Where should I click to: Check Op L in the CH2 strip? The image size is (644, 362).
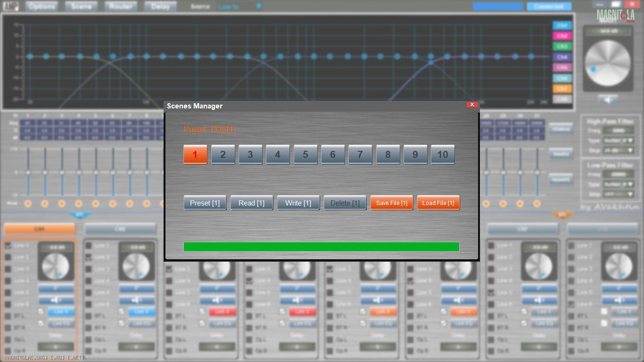(x=88, y=339)
